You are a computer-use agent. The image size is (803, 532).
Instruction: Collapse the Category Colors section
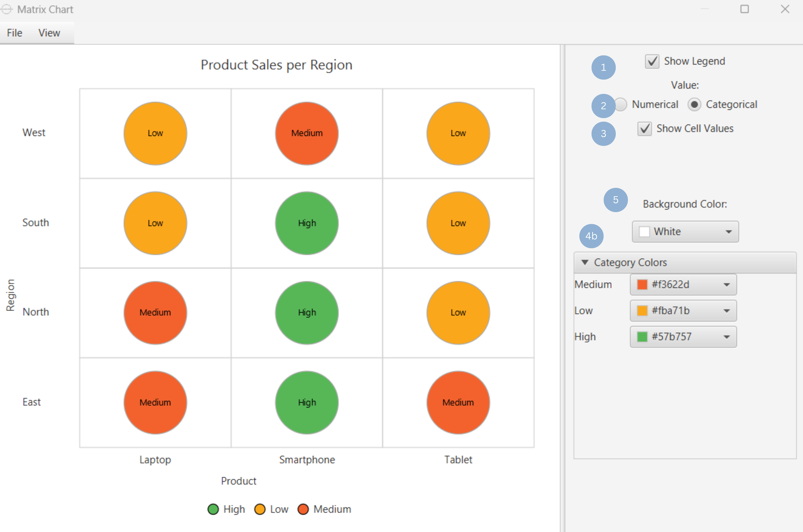click(x=585, y=262)
